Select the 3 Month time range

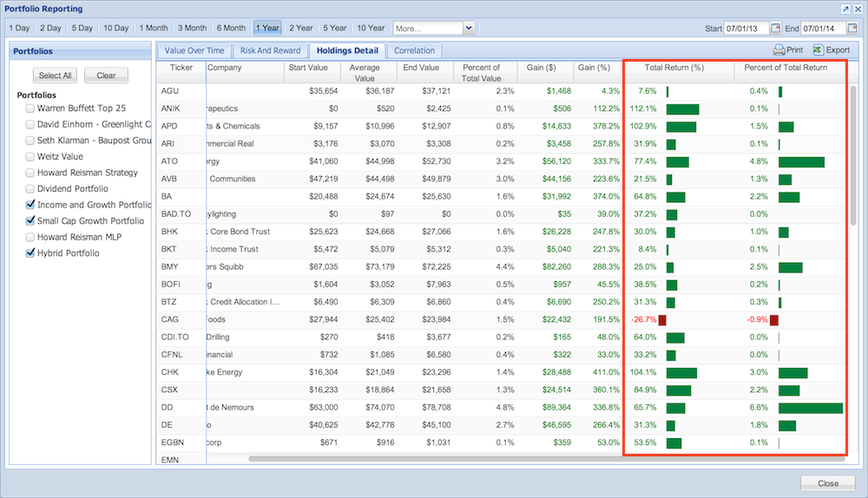[192, 28]
